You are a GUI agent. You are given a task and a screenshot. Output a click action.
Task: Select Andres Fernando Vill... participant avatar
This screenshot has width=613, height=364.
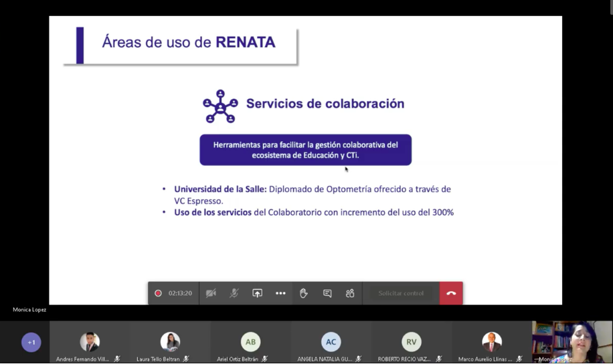tap(90, 342)
